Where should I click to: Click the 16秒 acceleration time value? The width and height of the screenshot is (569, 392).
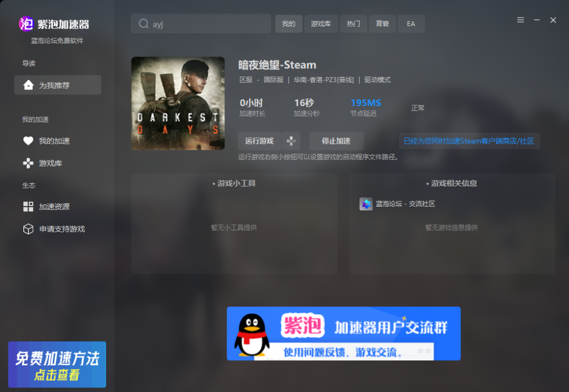[x=304, y=103]
